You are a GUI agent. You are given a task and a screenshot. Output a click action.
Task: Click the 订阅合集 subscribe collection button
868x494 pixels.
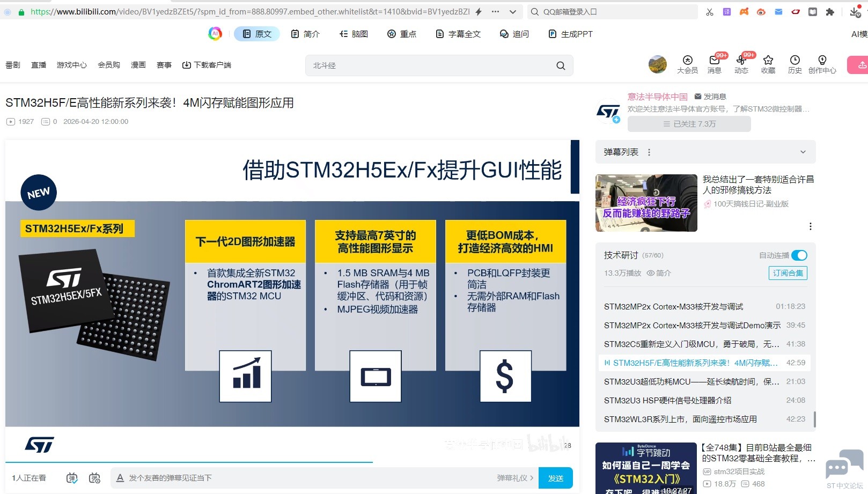tap(788, 273)
